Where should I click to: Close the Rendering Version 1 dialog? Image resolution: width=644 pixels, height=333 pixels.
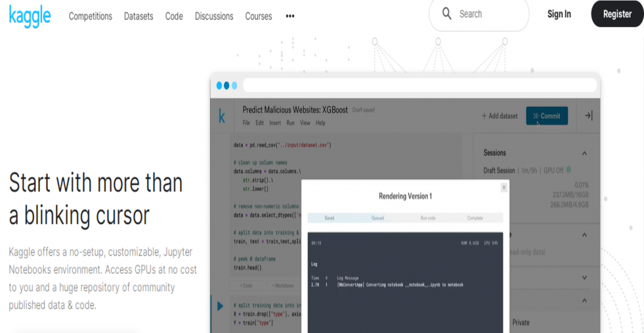[x=504, y=187]
